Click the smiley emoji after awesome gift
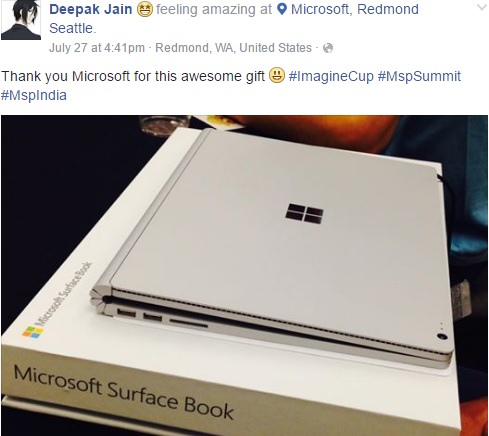 click(277, 75)
